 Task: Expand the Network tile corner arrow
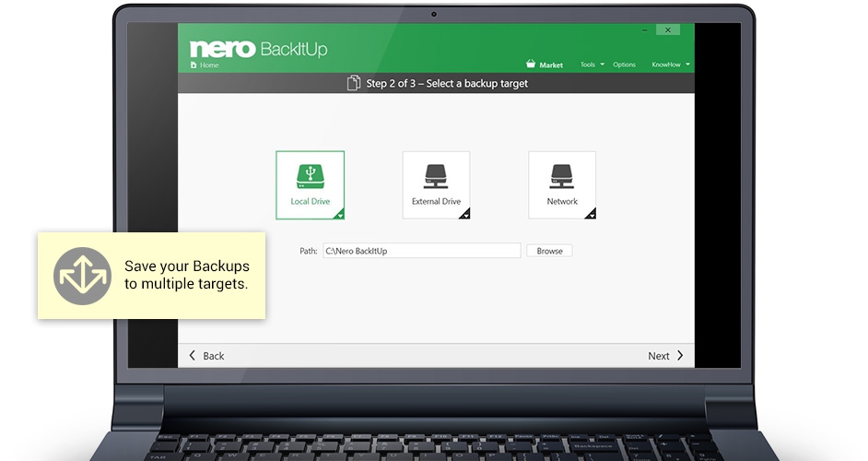592,215
